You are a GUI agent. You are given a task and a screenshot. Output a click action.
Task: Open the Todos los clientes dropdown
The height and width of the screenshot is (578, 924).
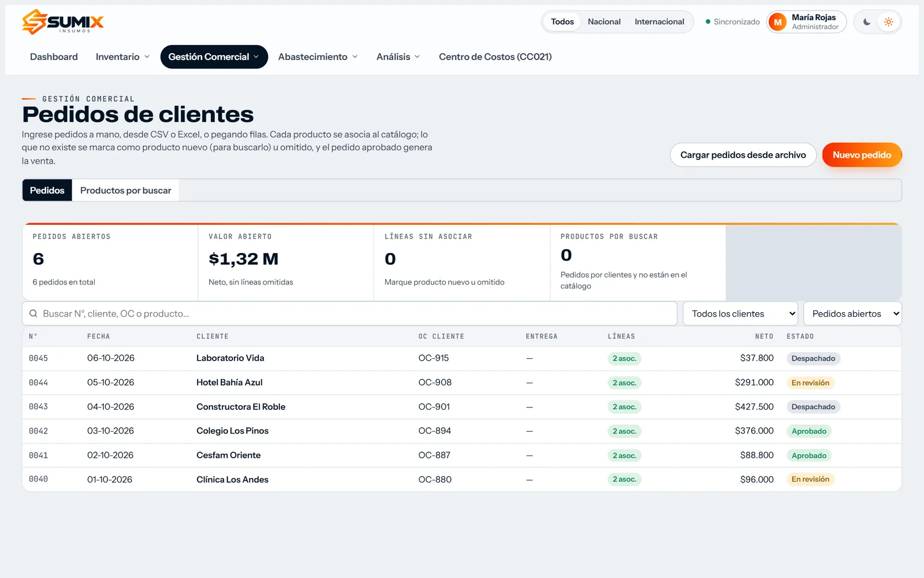point(740,313)
